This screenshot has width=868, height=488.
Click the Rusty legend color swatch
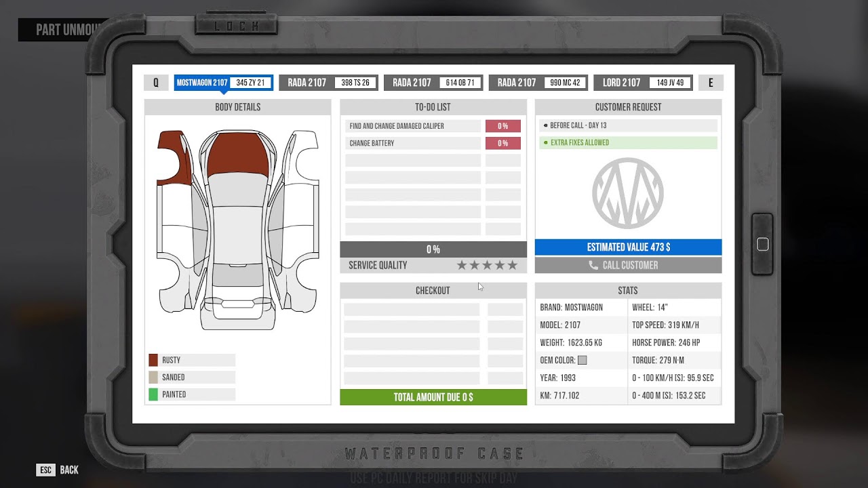153,360
